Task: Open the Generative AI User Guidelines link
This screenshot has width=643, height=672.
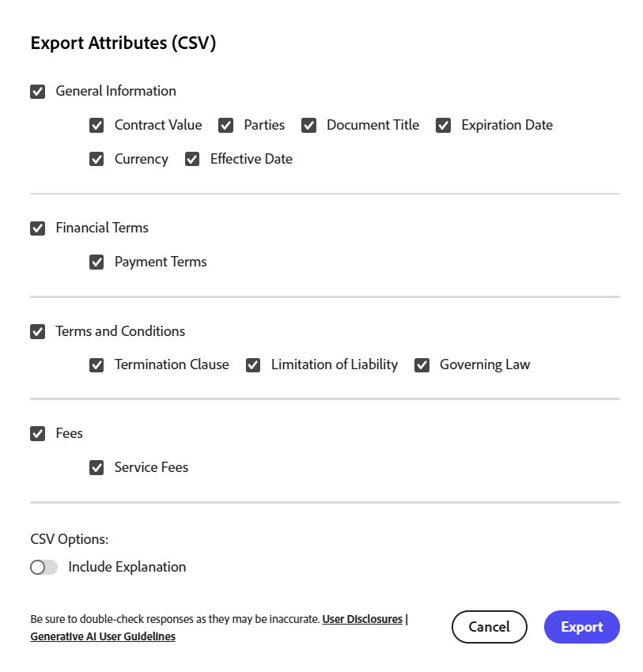Action: [103, 636]
